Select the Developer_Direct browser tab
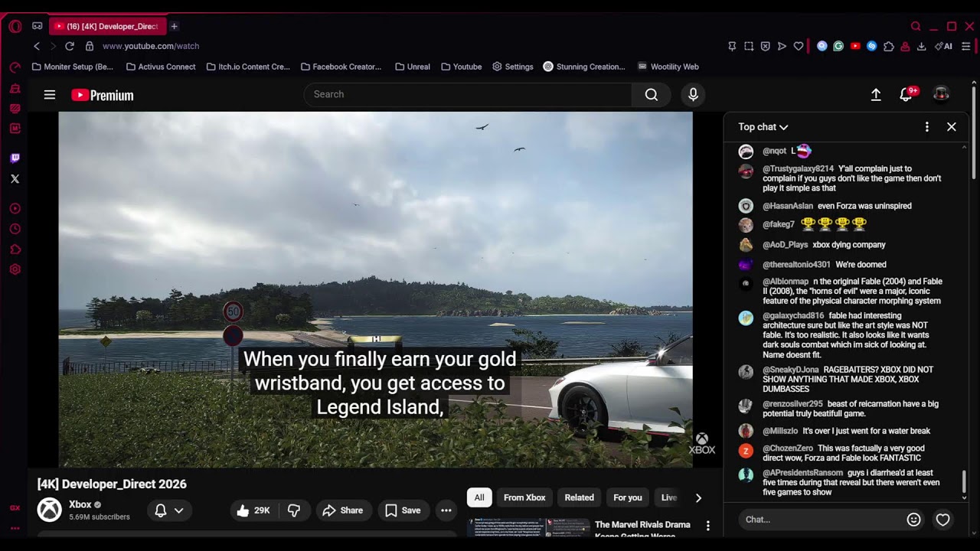 click(x=107, y=26)
